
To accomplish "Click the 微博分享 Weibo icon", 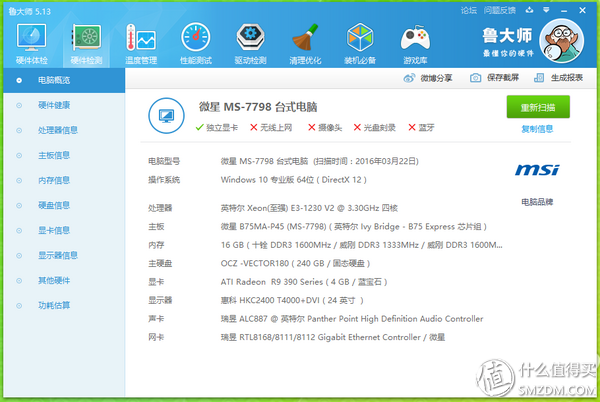I will [409, 78].
